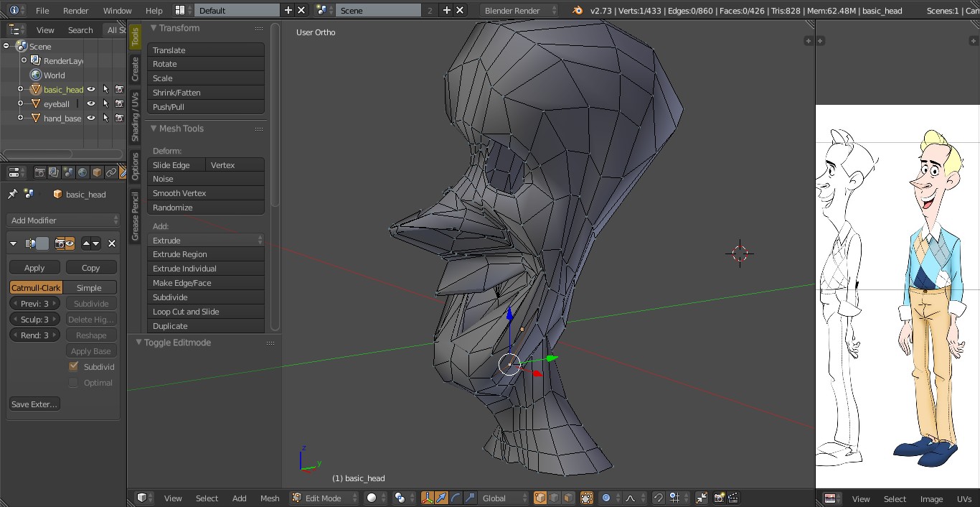Screen dimensions: 980x507
Task: Hide eyeball object via eye icon
Action: coord(91,104)
